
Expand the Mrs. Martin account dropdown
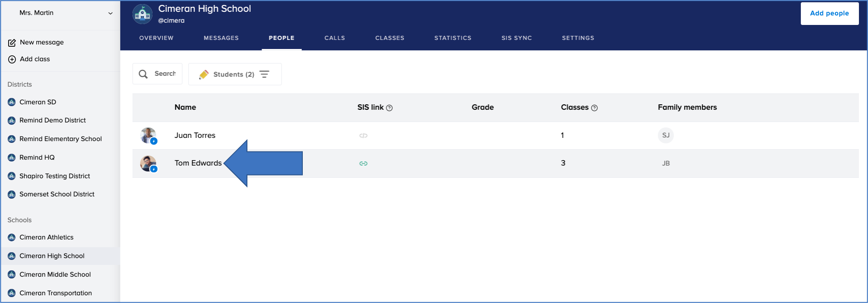(110, 13)
